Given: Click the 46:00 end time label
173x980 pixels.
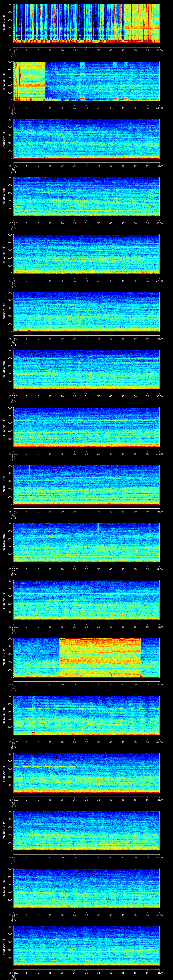Looking at the screenshot, I should click(x=160, y=973).
